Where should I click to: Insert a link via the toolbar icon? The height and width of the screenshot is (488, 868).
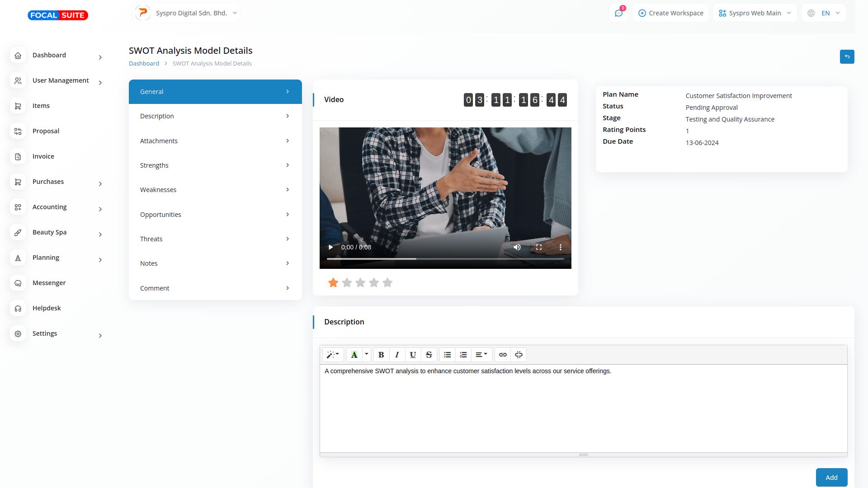coord(503,355)
